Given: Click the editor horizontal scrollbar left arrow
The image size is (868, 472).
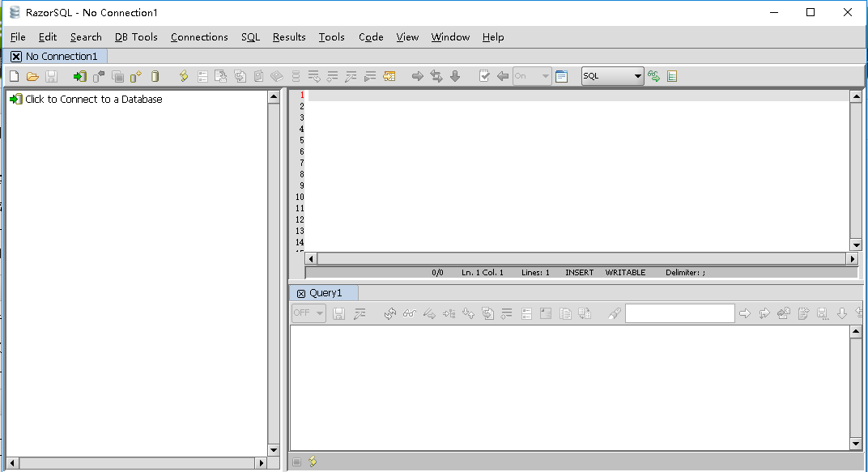Looking at the screenshot, I should click(311, 259).
